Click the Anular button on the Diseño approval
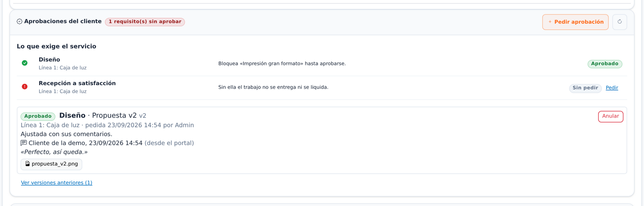 coord(611,116)
